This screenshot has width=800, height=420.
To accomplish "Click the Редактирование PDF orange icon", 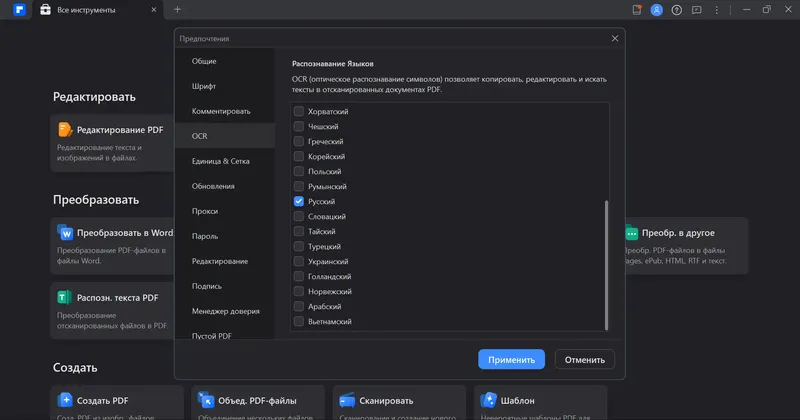I will [x=65, y=130].
